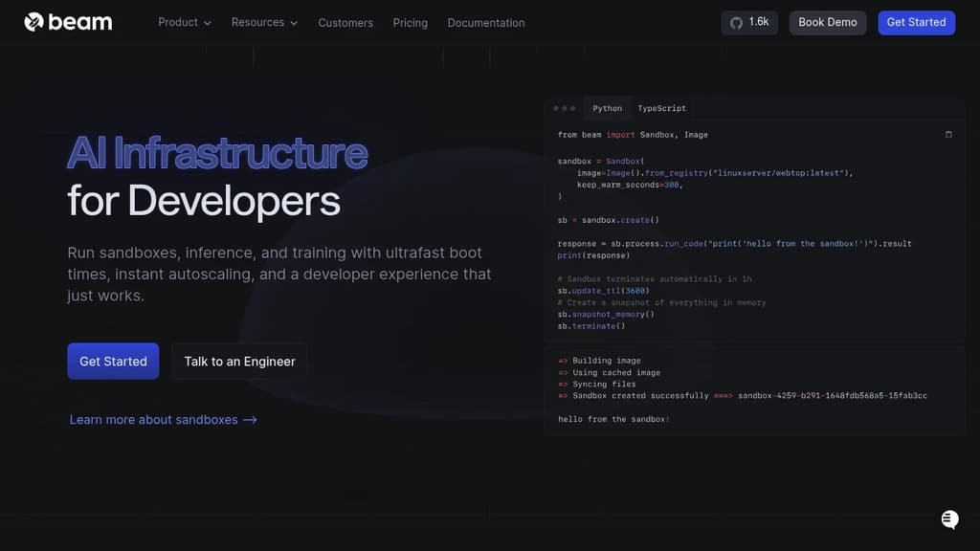980x551 pixels.
Task: Open the Product dropdown menu
Action: tap(178, 22)
